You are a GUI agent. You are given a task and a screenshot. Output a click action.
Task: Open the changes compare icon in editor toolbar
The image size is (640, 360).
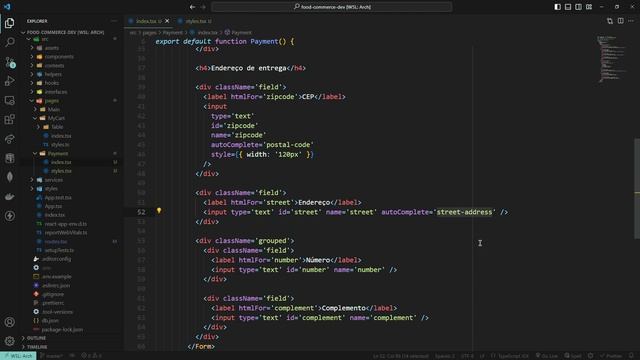(610, 21)
